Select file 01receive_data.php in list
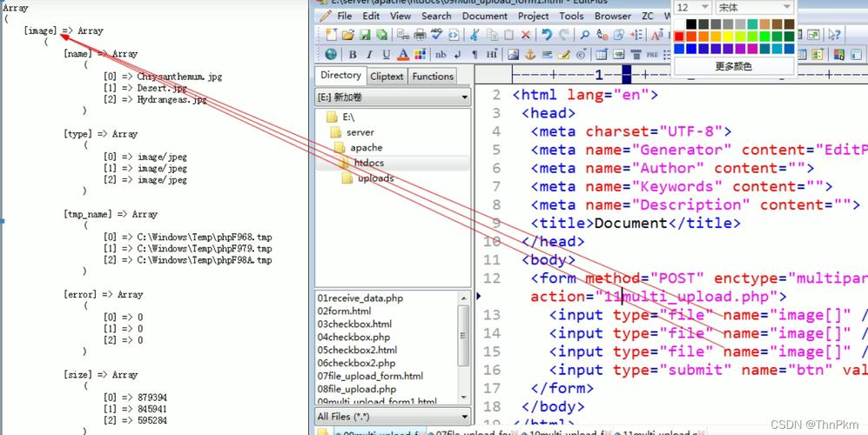Screen dimensions: 868x435 click(360, 298)
